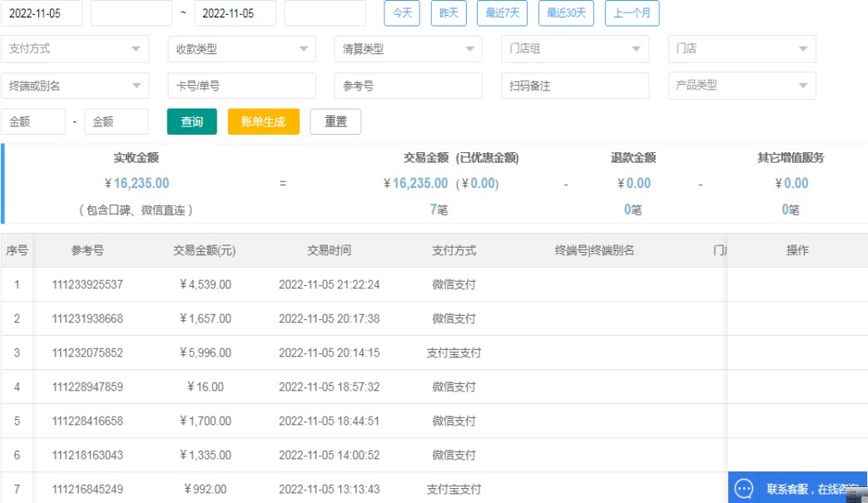The height and width of the screenshot is (503, 868).
Task: Click the online customer service chat icon
Action: [744, 489]
